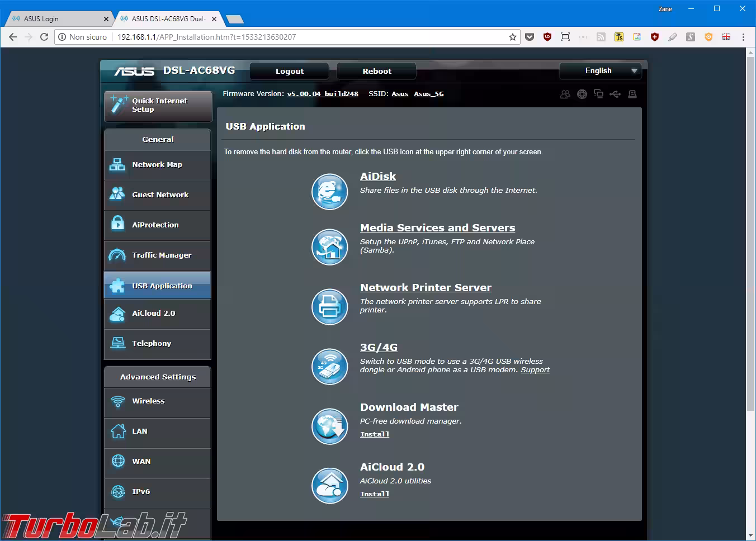Click the Network Printer Server icon

[329, 306]
